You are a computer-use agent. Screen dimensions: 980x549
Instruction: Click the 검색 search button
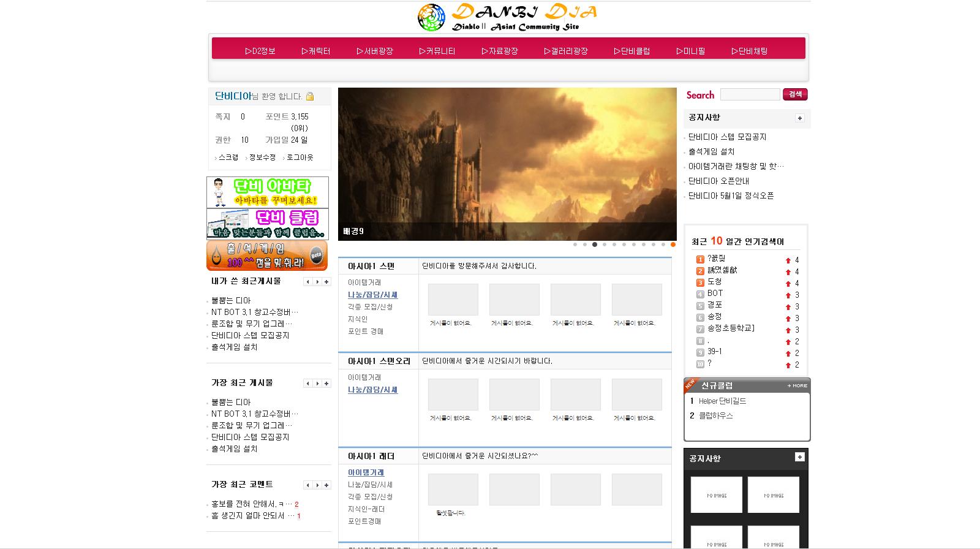pos(795,94)
